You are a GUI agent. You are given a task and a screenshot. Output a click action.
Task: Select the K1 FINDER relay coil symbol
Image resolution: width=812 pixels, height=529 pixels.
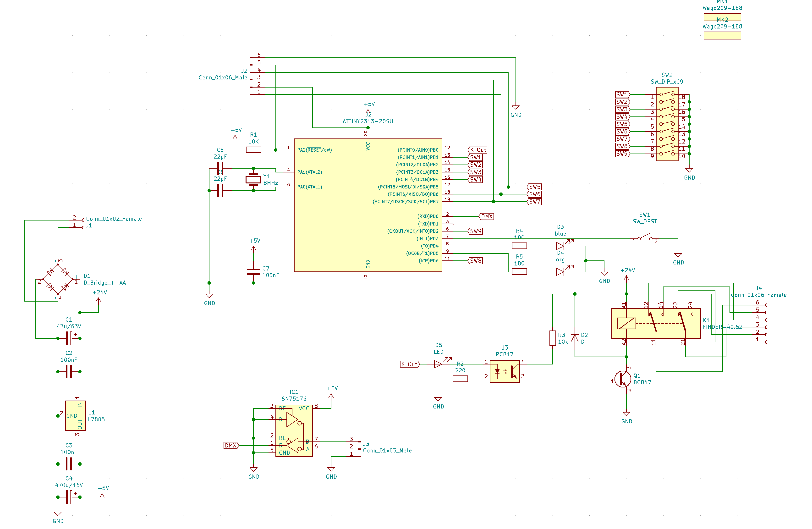coord(626,324)
